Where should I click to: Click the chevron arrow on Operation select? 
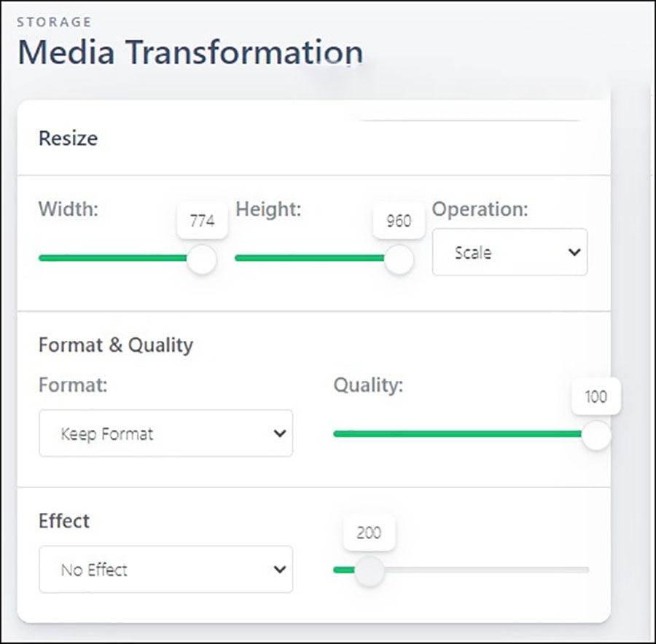(574, 253)
